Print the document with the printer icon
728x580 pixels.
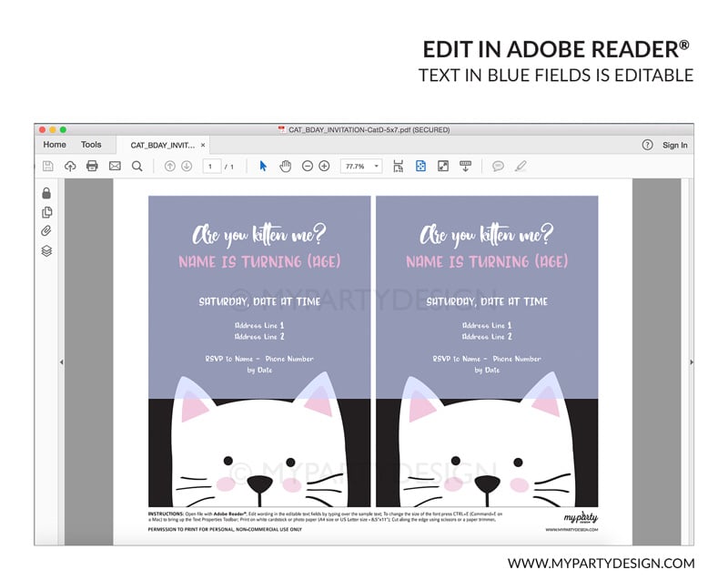click(x=92, y=166)
